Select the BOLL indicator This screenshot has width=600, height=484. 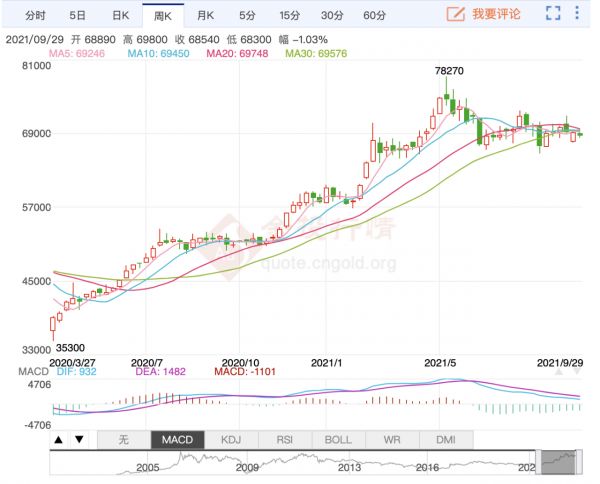pos(339,440)
